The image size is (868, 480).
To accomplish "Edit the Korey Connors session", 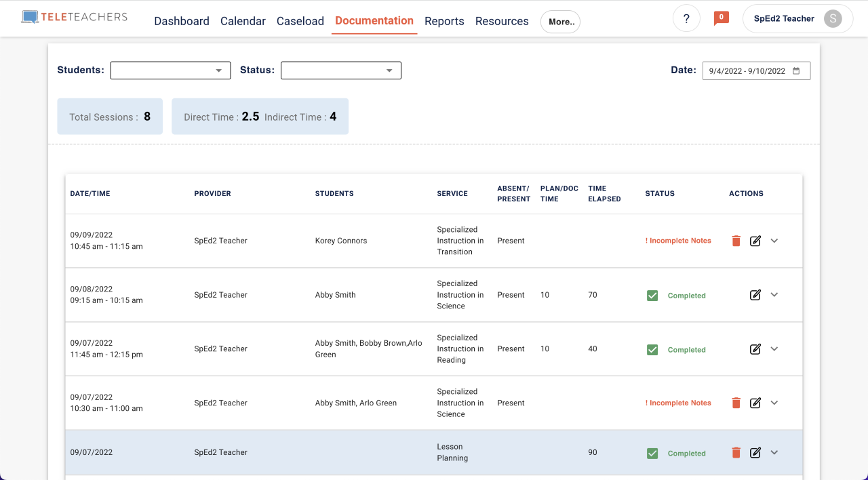I will (x=755, y=241).
